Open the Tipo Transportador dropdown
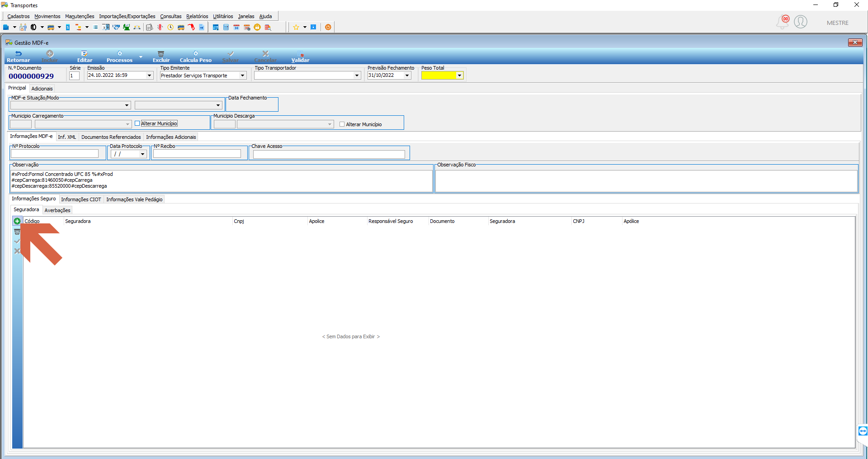The height and width of the screenshot is (459, 868). (357, 76)
